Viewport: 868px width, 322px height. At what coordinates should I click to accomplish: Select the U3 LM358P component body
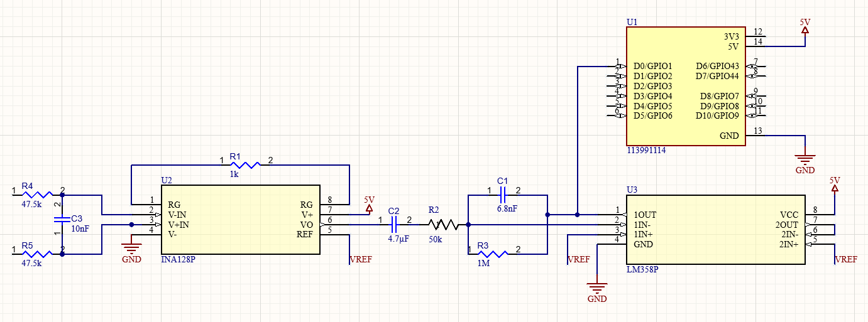pos(716,229)
